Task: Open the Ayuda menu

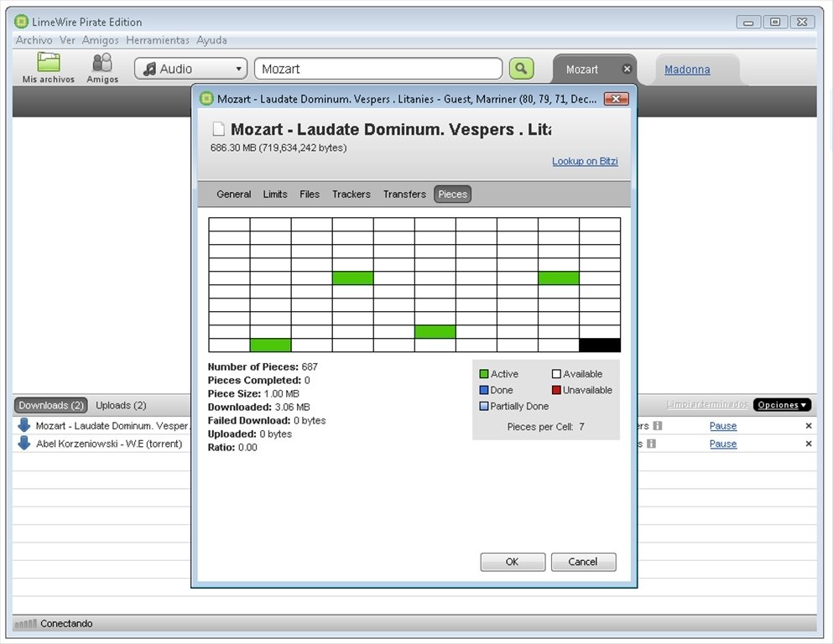Action: [211, 40]
